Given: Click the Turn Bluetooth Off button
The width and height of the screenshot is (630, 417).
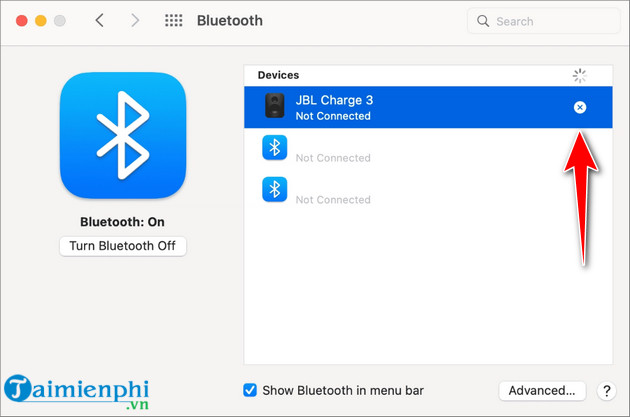Looking at the screenshot, I should 123,246.
